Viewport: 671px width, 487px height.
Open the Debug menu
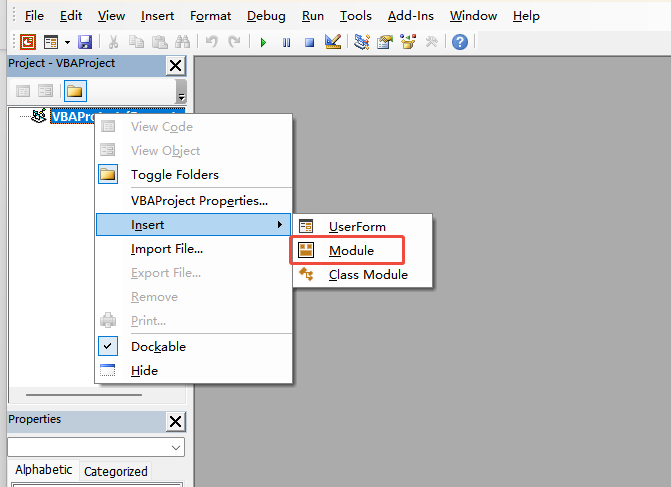tap(266, 16)
